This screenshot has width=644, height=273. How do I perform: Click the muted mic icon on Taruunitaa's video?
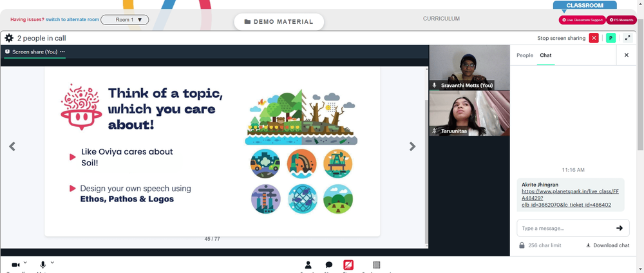coord(435,131)
